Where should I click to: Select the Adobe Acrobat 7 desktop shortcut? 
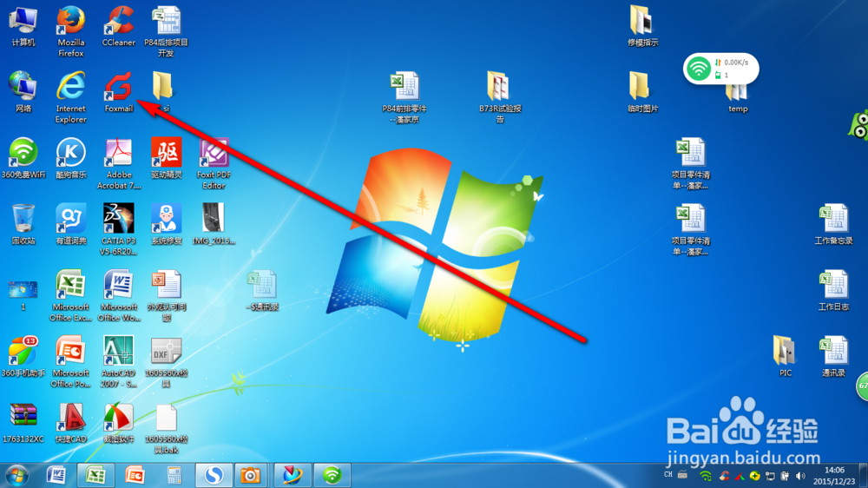pos(118,163)
